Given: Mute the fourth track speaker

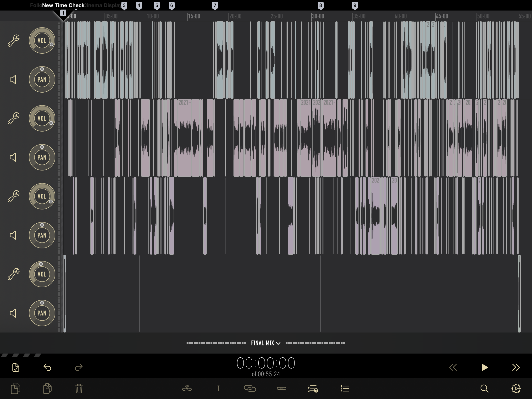Looking at the screenshot, I should coord(13,313).
